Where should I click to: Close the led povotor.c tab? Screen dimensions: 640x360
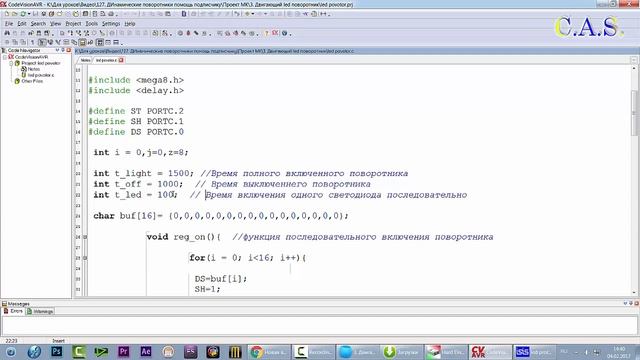(x=121, y=60)
